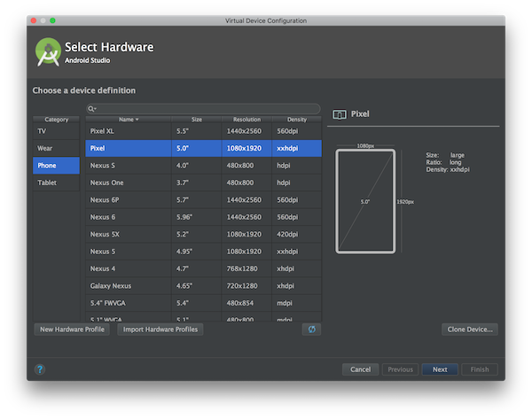Select the Tablet category
Viewport: 532px width, 419px height.
tap(57, 182)
